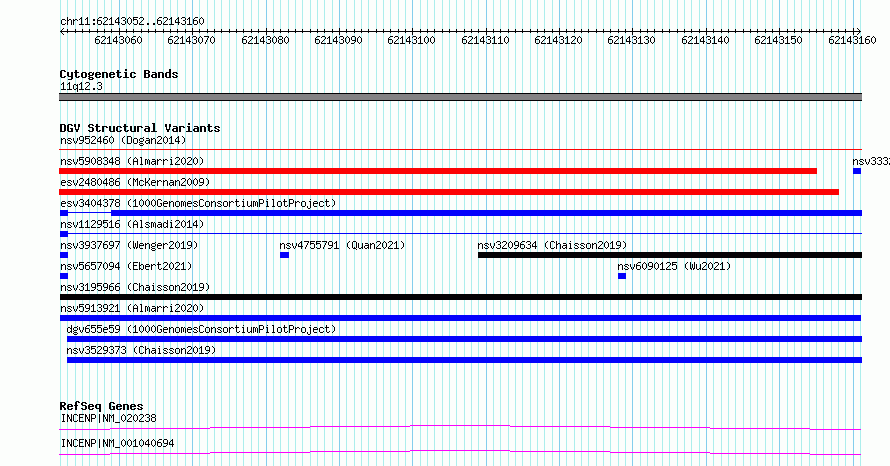Screen dimensions: 890x466
Task: Click the small blue nsv5657094 marker
Action: click(x=64, y=276)
